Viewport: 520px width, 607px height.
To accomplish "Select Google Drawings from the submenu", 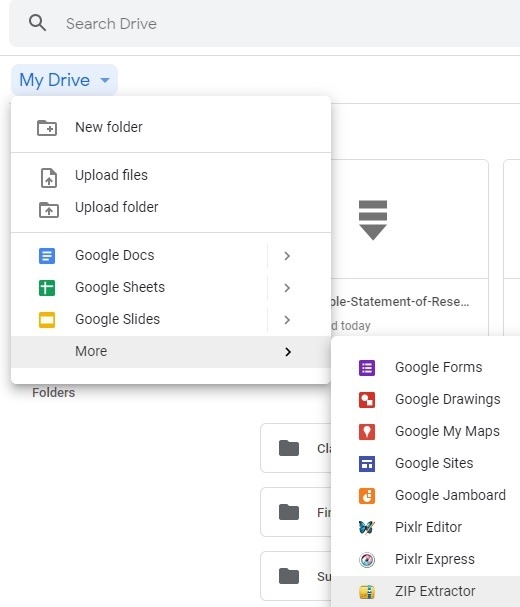I will tap(426, 400).
